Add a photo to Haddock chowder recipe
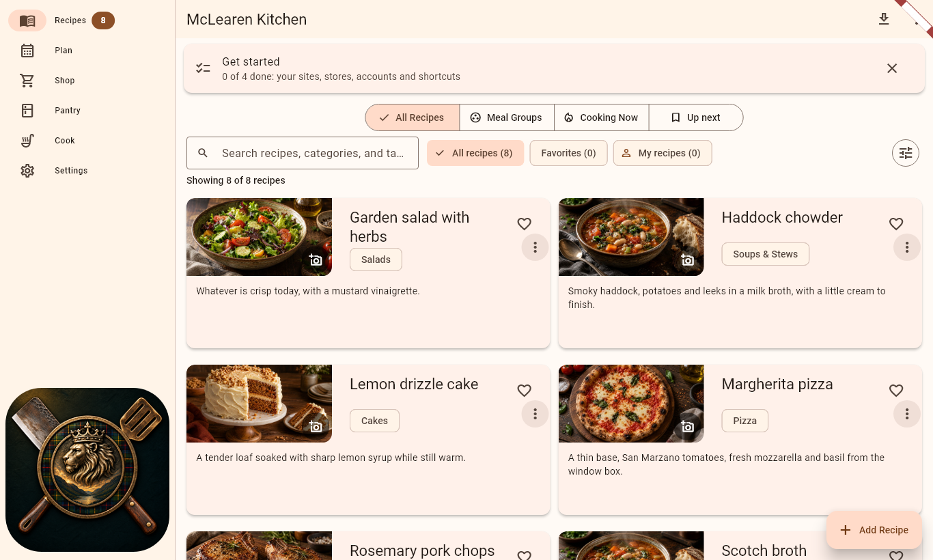 [x=688, y=260]
